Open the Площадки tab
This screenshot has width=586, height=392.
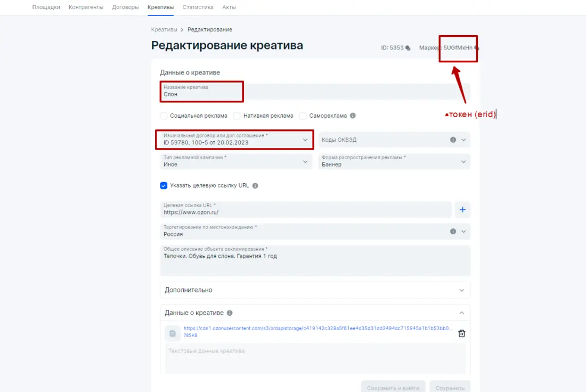coord(46,7)
